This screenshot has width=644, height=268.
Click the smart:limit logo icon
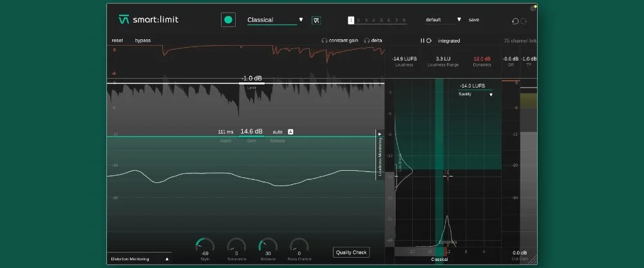(x=124, y=19)
